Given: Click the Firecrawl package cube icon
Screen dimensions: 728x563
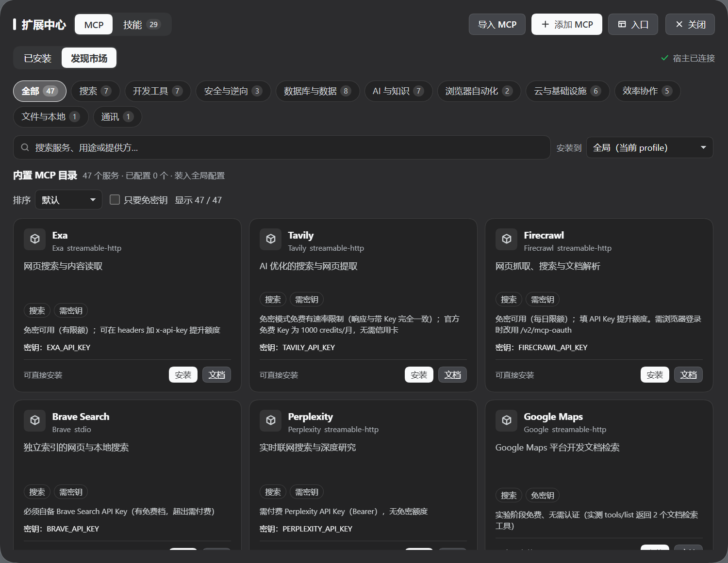Looking at the screenshot, I should (x=507, y=239).
